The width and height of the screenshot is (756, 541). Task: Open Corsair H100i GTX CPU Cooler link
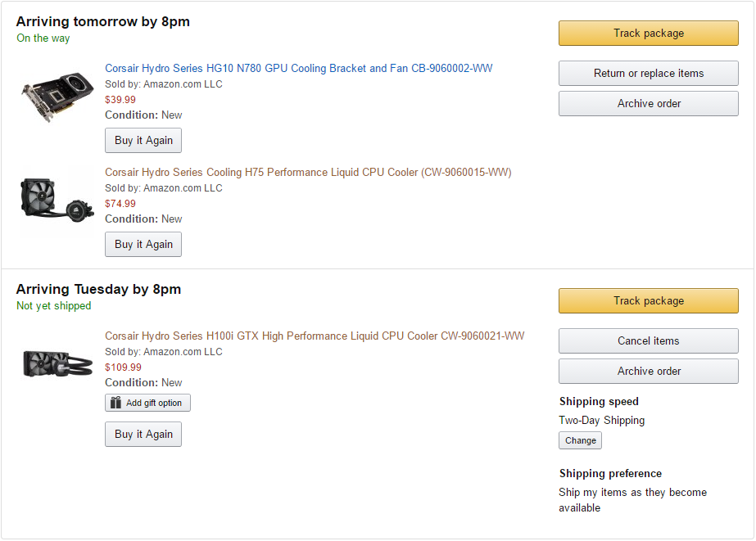(315, 336)
